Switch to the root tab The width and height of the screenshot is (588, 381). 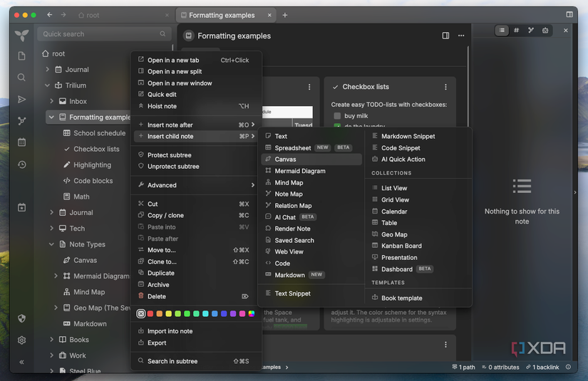click(124, 15)
